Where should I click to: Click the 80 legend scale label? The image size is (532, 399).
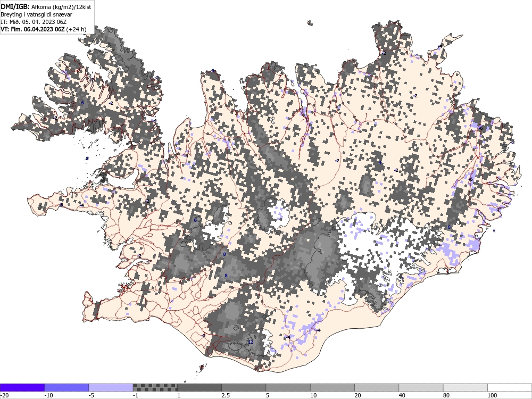click(x=446, y=395)
